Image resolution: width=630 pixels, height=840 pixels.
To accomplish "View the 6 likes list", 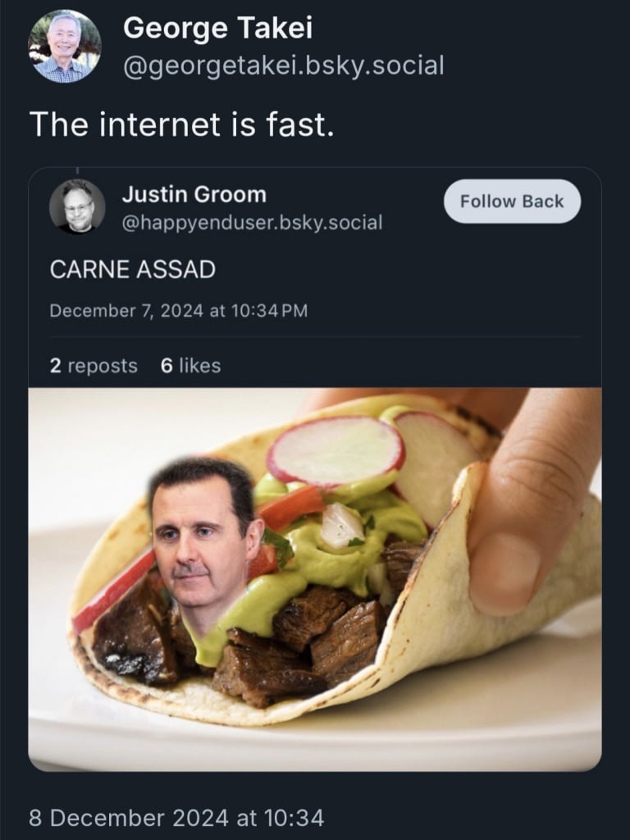I will point(190,365).
